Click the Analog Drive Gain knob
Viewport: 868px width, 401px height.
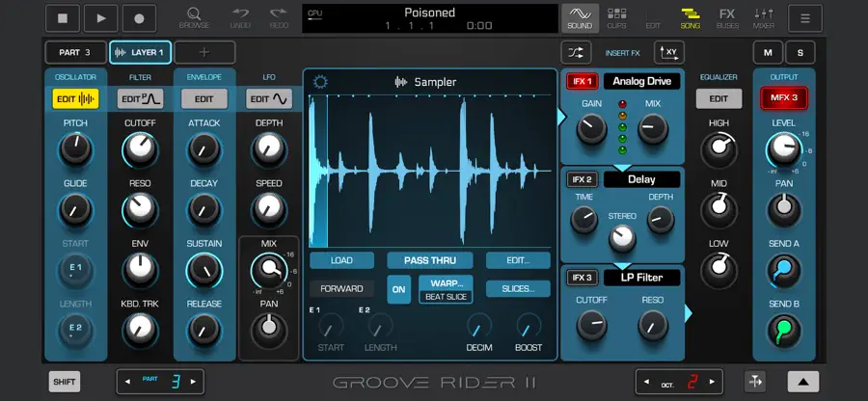pos(592,129)
